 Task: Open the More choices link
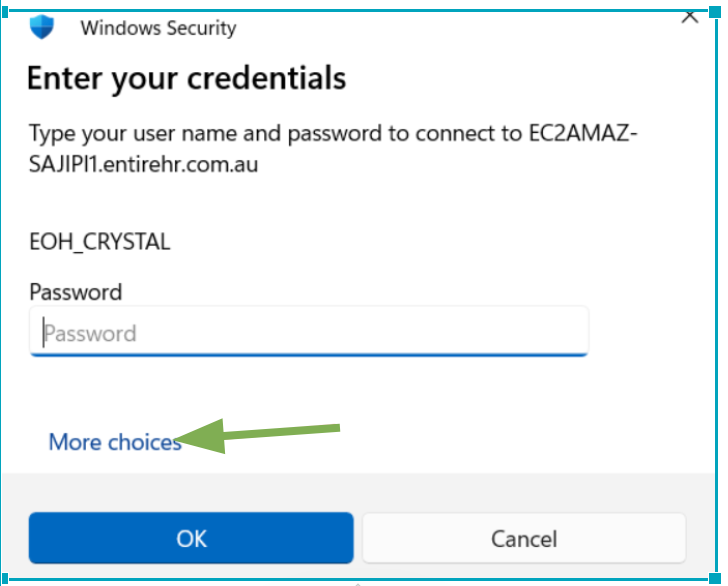click(x=115, y=442)
